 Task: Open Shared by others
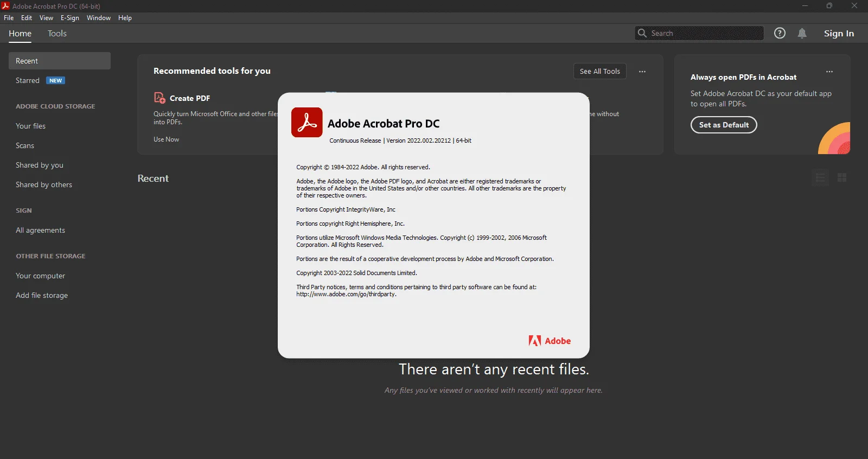44,184
